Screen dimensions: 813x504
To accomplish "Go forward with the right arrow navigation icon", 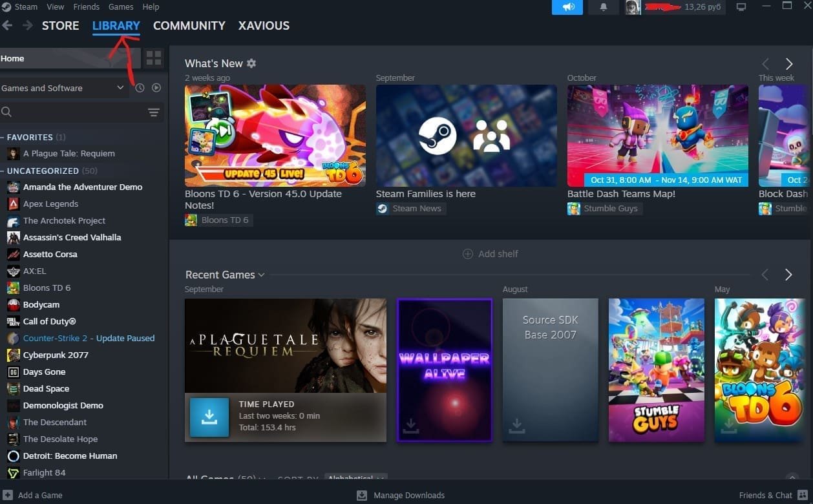I will click(x=28, y=25).
